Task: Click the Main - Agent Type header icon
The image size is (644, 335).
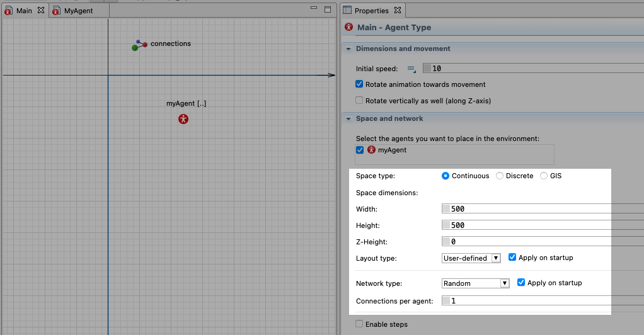Action: 350,28
